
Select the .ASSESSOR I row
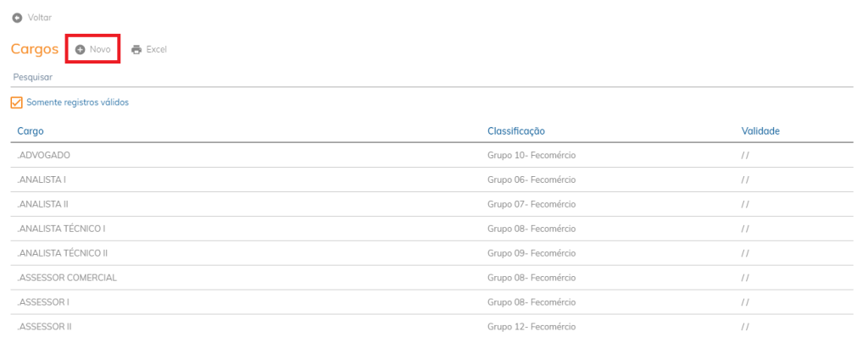click(x=431, y=302)
